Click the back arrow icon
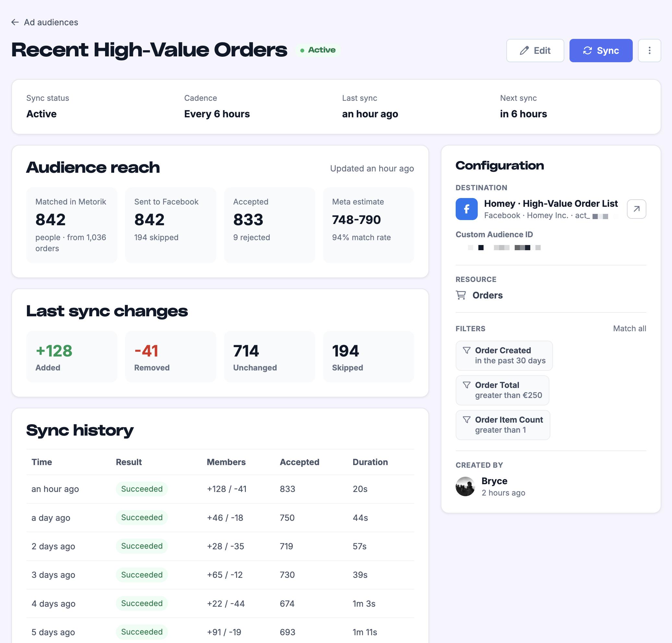This screenshot has height=643, width=672. click(x=15, y=22)
